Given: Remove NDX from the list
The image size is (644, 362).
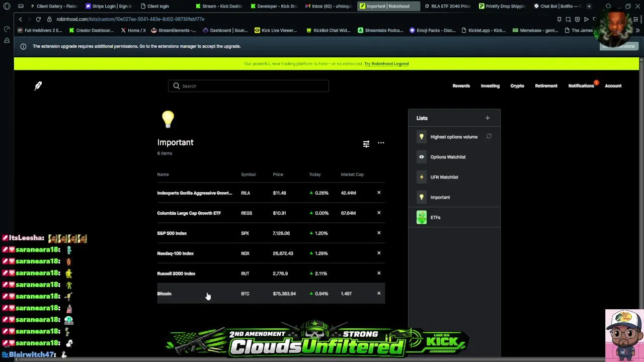Looking at the screenshot, I should point(379,253).
